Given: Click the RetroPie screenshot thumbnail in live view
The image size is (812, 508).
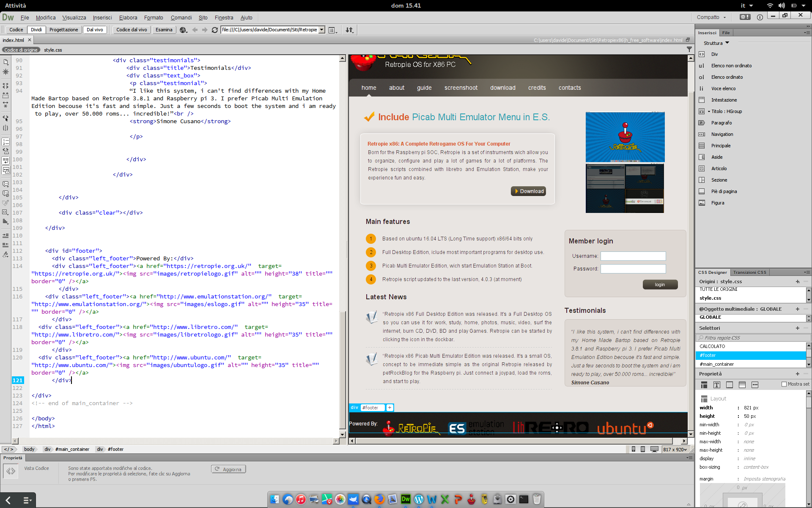Looking at the screenshot, I should pyautogui.click(x=625, y=137).
